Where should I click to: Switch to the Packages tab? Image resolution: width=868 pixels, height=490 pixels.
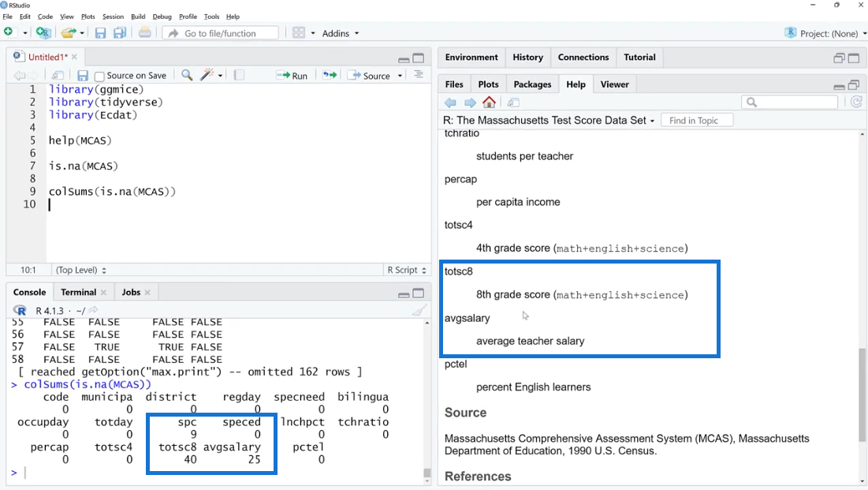(532, 84)
